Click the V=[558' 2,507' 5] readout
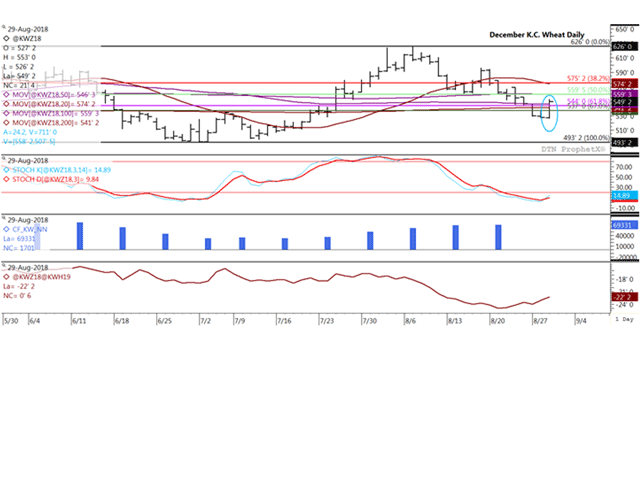 [x=29, y=142]
